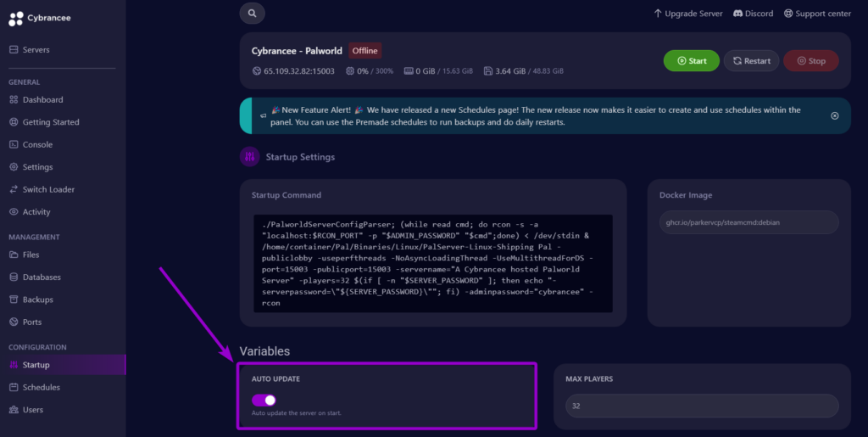The height and width of the screenshot is (437, 868).
Task: Click the purple Startup Settings sliders icon
Action: pyautogui.click(x=250, y=157)
